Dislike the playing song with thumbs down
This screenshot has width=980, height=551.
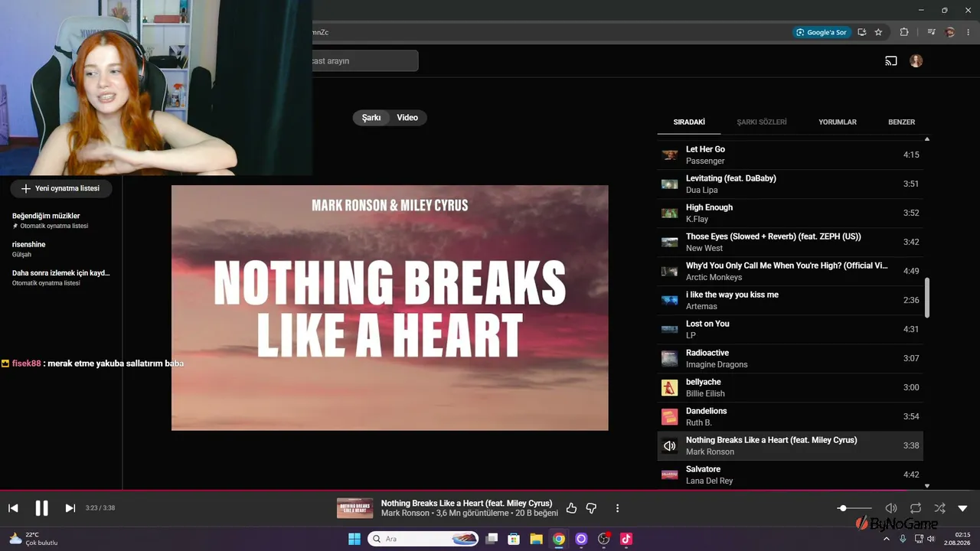click(x=591, y=508)
